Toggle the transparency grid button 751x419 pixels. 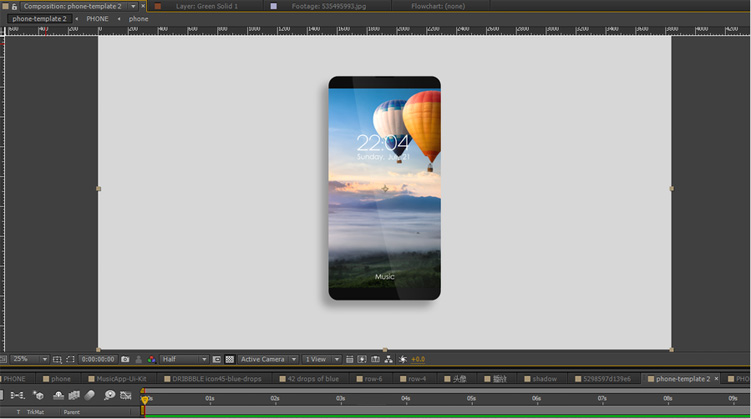pos(229,359)
